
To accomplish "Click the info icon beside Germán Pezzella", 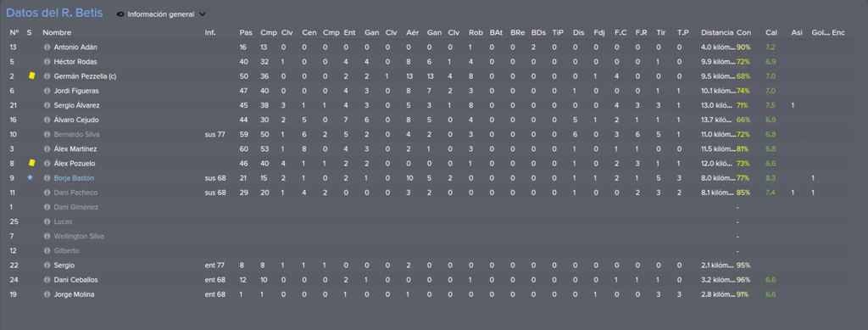I will 47,76.
